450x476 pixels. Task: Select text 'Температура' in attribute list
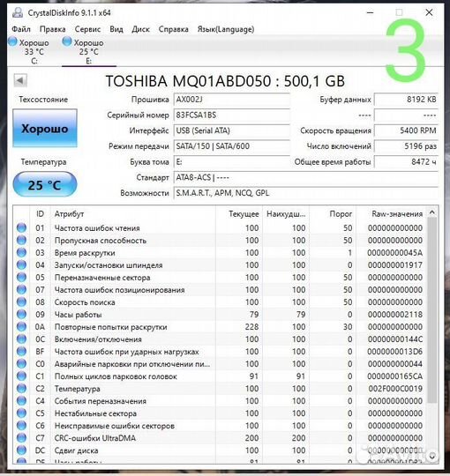(77, 389)
